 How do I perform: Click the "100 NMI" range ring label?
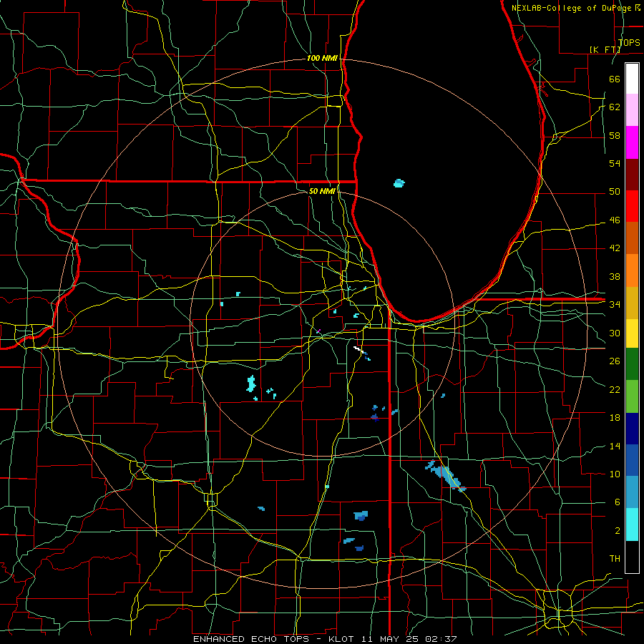[x=322, y=58]
